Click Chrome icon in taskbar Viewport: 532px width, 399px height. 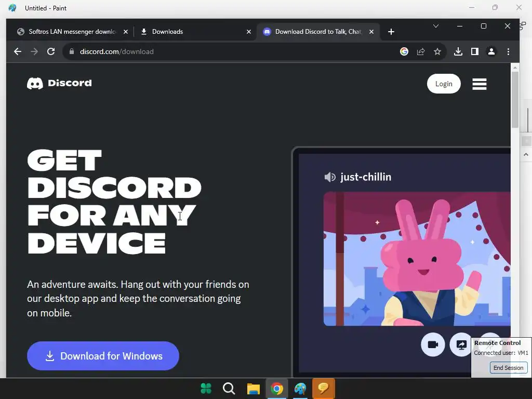(x=277, y=389)
